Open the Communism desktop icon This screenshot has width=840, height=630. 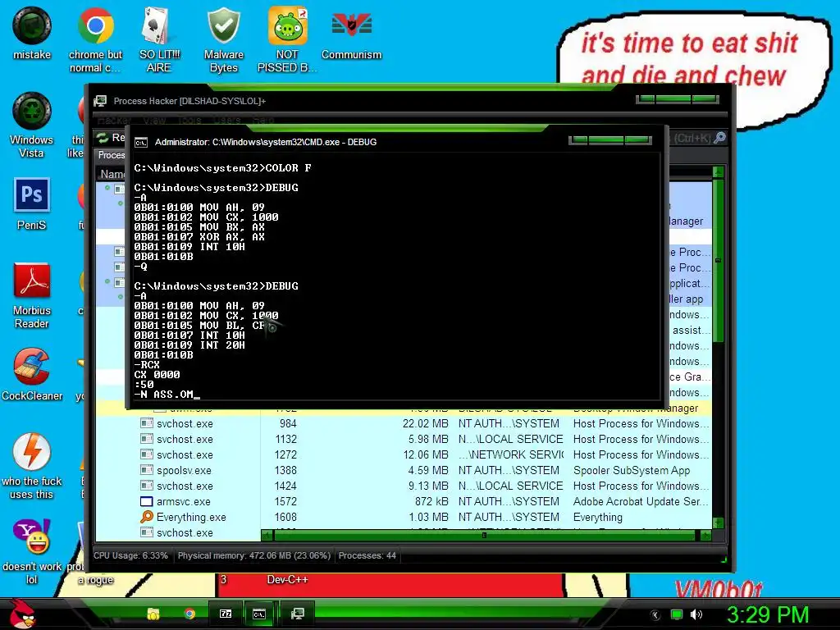click(351, 25)
